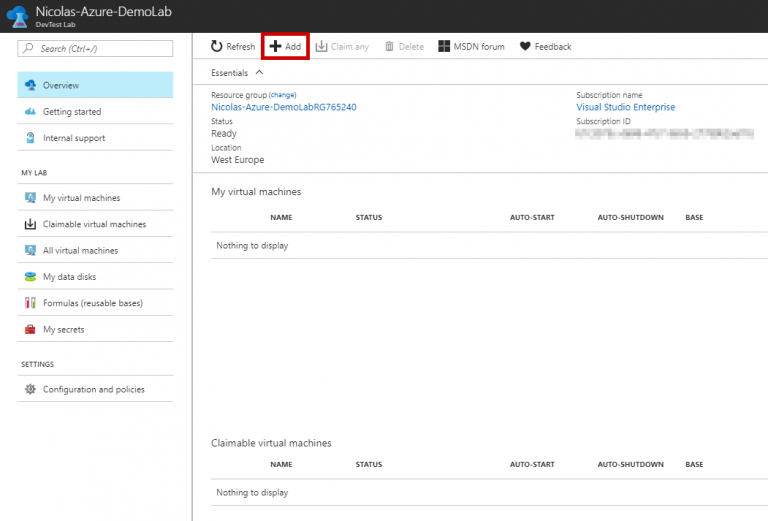Go to My virtual machines
Viewport: 768px width, 521px height.
coord(95,197)
